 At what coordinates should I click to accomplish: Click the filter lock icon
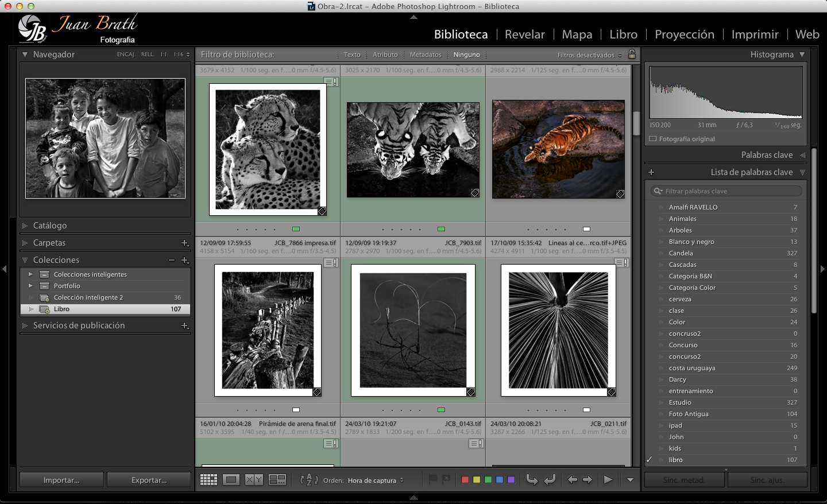632,54
